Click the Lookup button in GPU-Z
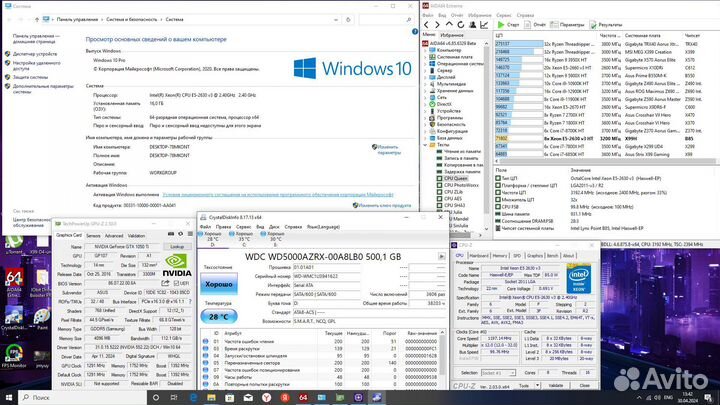 [x=177, y=246]
